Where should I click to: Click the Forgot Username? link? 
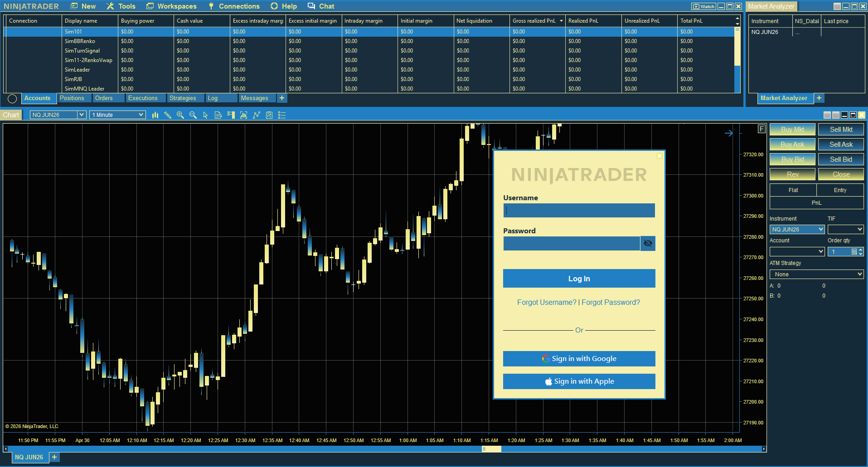point(547,302)
